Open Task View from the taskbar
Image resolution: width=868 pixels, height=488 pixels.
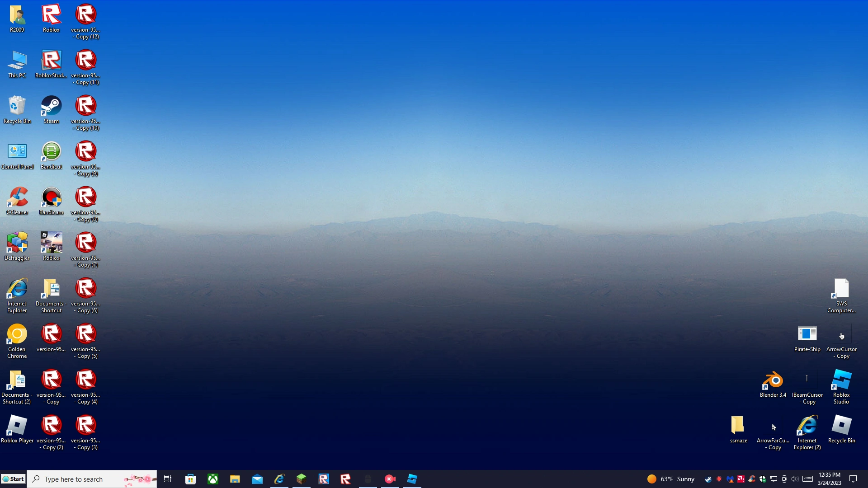[168, 479]
